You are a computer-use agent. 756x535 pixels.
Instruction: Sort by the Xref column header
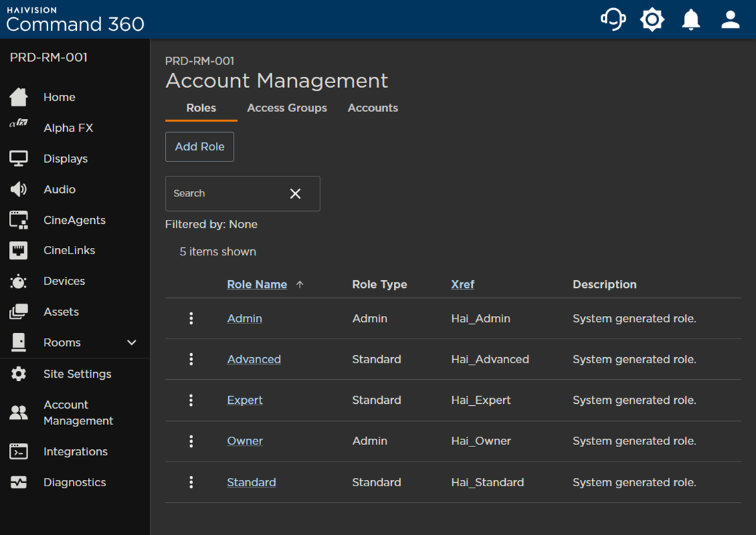click(x=463, y=284)
